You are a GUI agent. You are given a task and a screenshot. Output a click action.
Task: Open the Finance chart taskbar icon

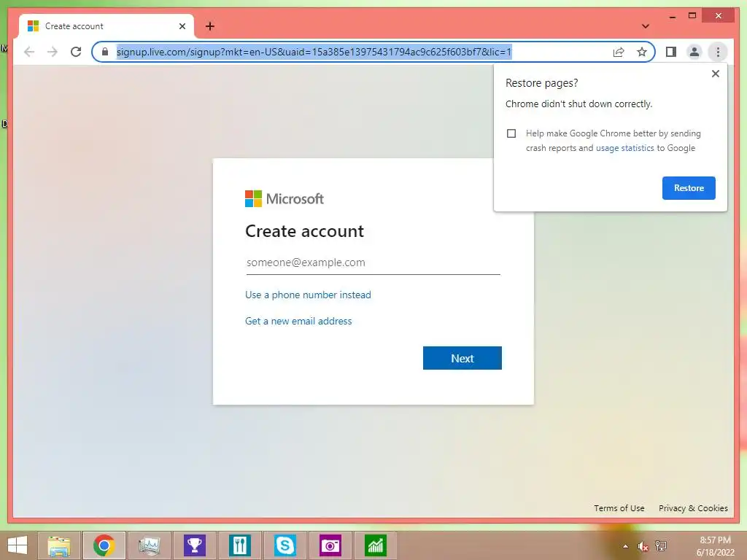[x=376, y=545]
